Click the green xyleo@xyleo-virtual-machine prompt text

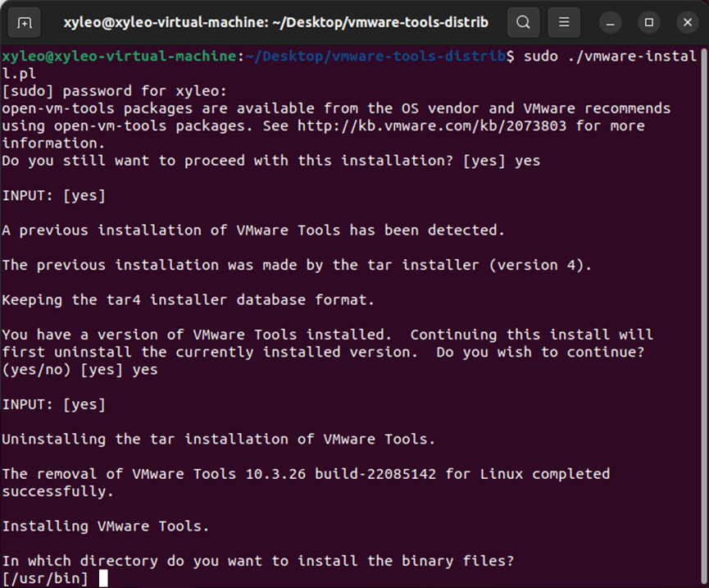click(119, 56)
